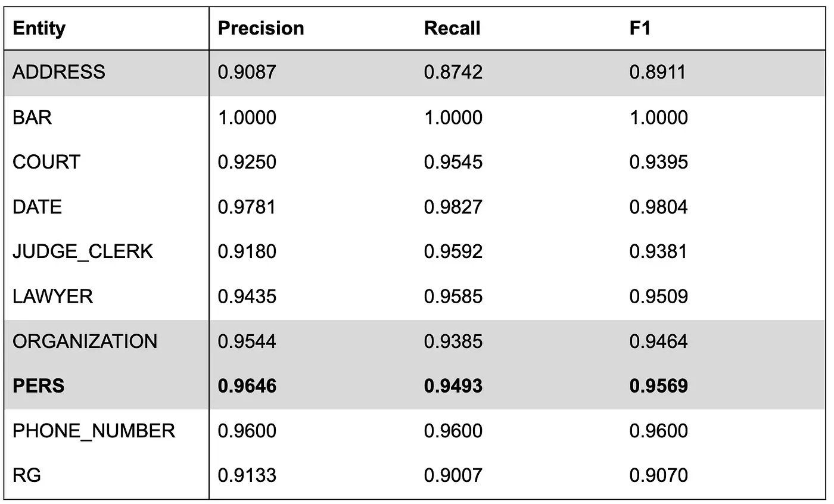Select the ORGANIZATION entity cell
This screenshot has width=834, height=504.
pos(85,341)
